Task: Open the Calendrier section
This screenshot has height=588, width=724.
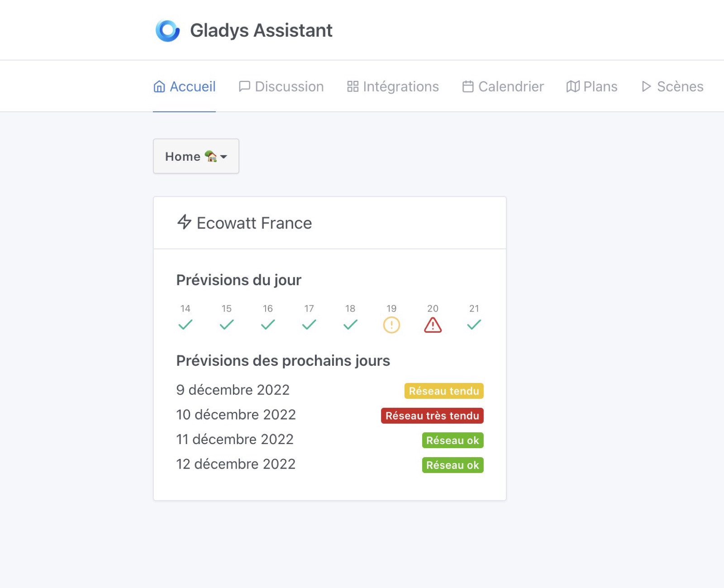Action: tap(510, 86)
